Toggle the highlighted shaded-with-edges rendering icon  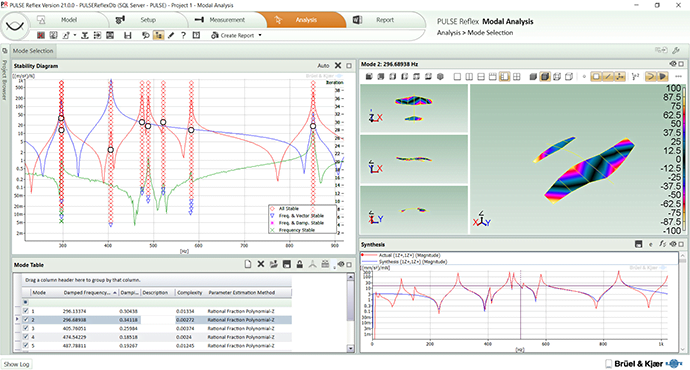[545, 77]
